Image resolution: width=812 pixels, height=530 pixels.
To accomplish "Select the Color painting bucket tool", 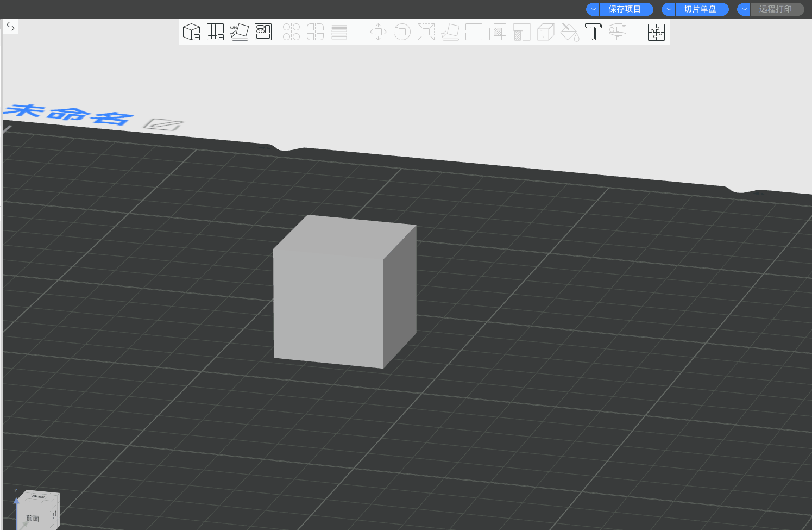I will pos(569,32).
